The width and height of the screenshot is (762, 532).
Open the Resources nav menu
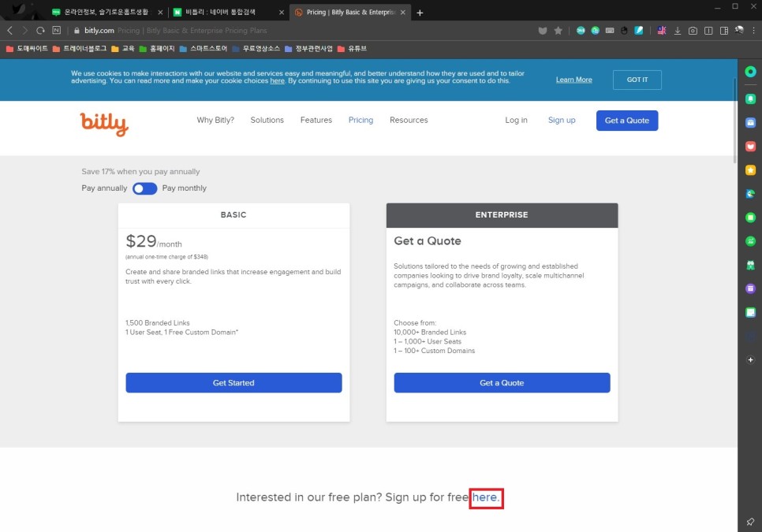[x=409, y=120]
